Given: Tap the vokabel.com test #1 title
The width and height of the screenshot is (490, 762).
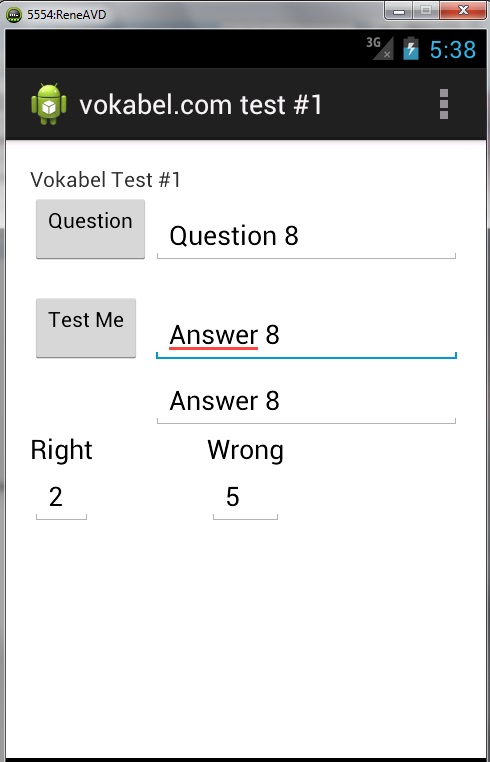Looking at the screenshot, I should pos(201,104).
